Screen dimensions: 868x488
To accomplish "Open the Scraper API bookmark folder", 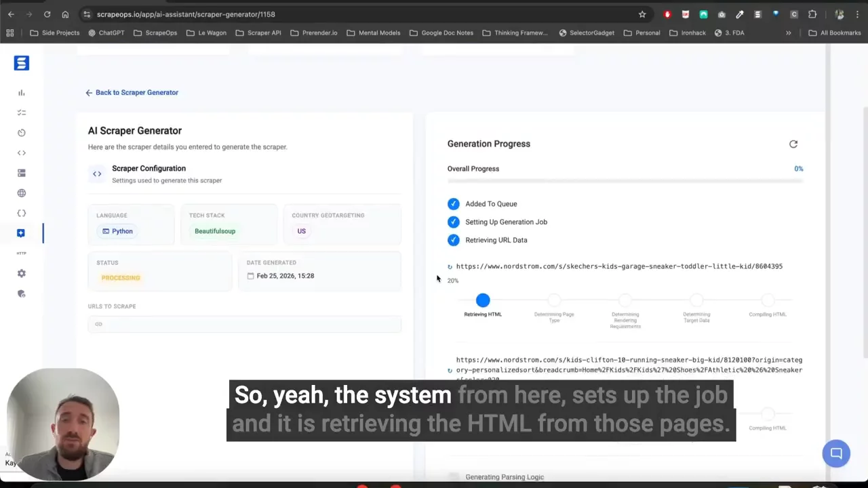I will point(258,33).
